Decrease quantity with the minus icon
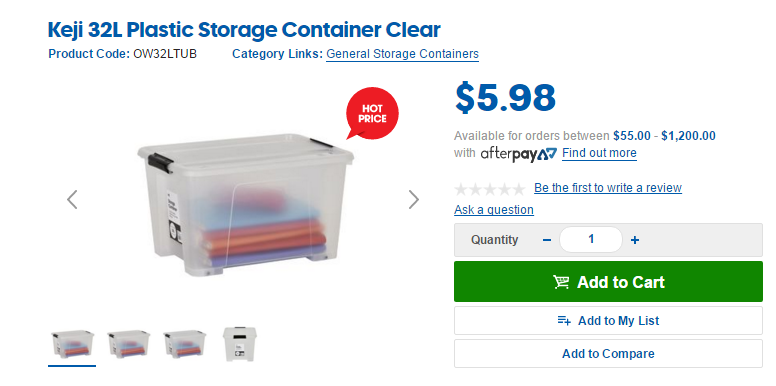Image resolution: width=776 pixels, height=386 pixels. tap(547, 240)
